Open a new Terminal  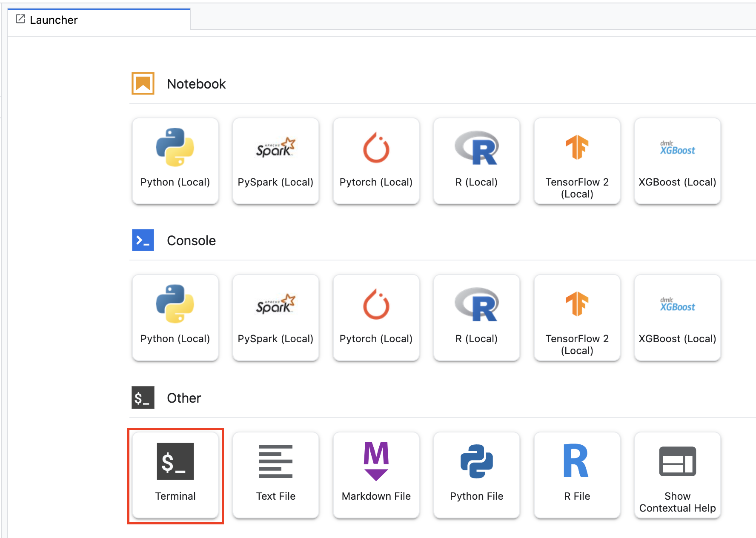[x=175, y=475]
